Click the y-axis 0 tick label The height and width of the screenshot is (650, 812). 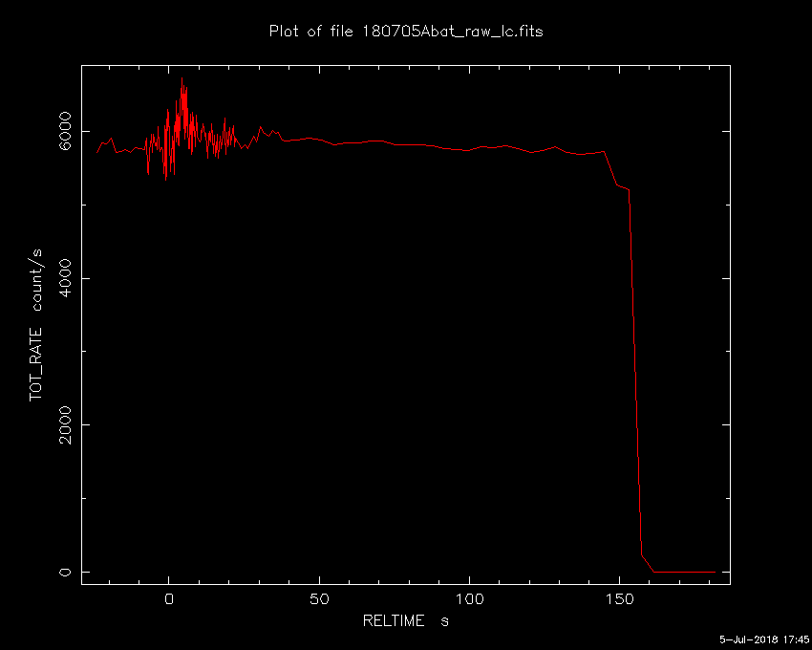pyautogui.click(x=65, y=572)
